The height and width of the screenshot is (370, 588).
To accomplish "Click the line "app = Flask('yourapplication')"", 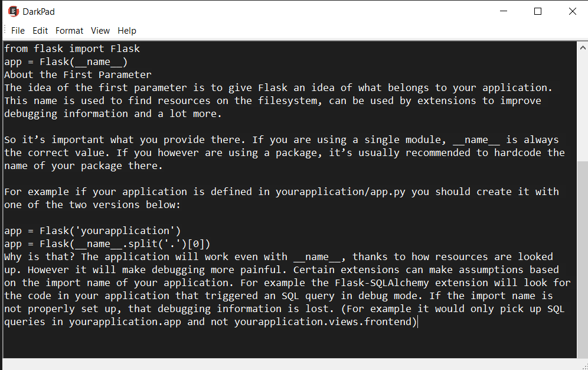I will 93,231.
